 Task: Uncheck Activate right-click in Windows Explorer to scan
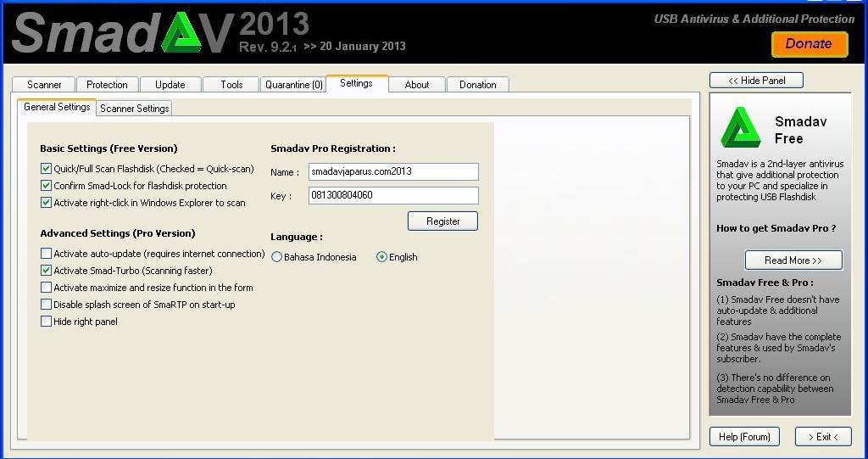point(46,203)
